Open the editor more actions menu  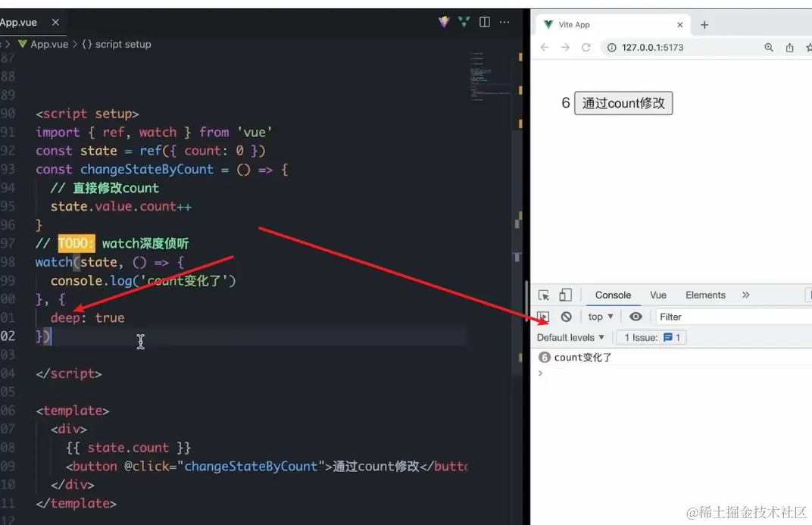tap(504, 22)
